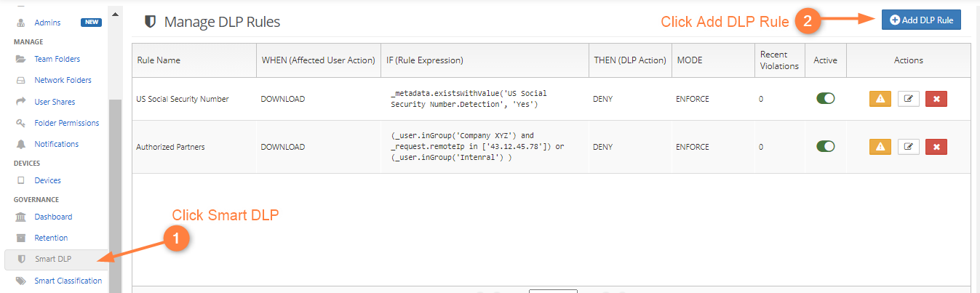Edit the US Social Security Number rule

(x=908, y=99)
